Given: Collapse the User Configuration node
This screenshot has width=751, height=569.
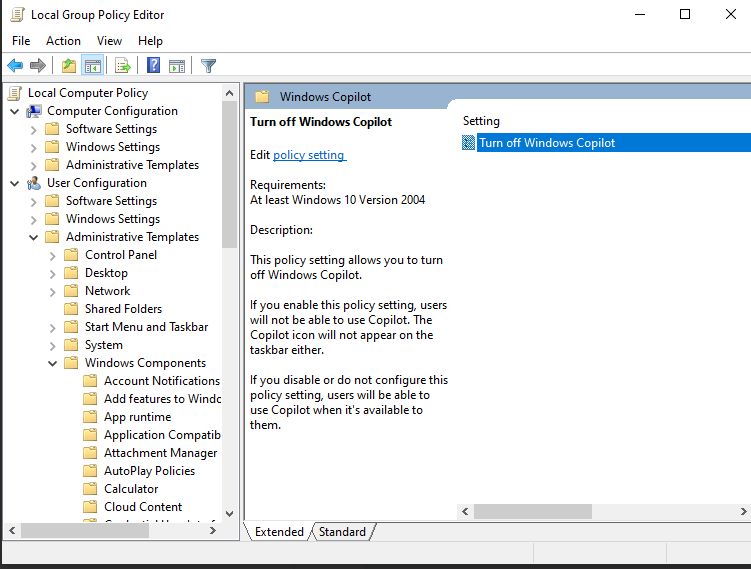Looking at the screenshot, I should [15, 183].
